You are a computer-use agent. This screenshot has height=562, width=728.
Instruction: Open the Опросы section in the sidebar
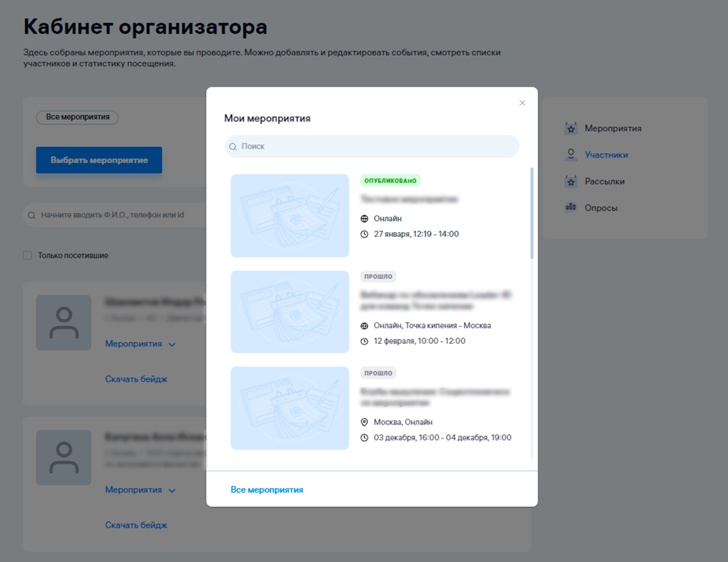[601, 208]
